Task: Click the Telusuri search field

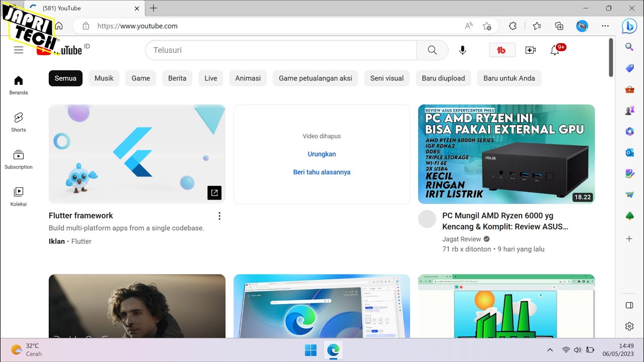Action: pyautogui.click(x=281, y=50)
